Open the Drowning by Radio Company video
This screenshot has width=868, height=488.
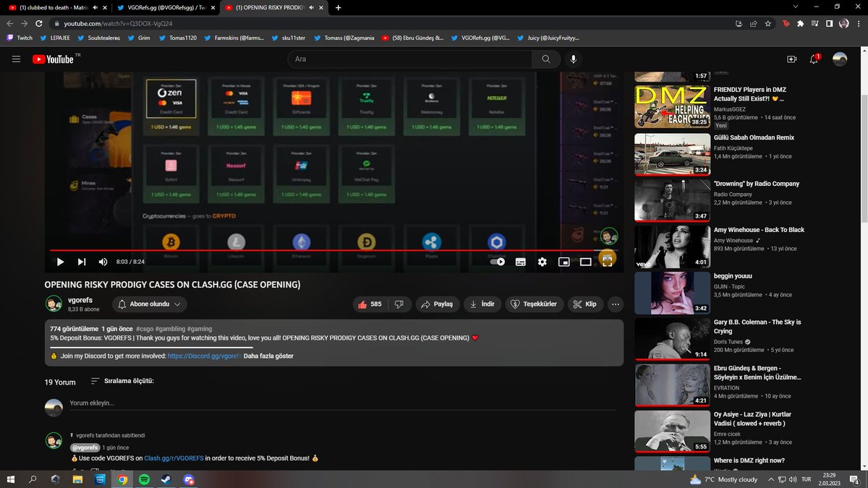pyautogui.click(x=672, y=200)
